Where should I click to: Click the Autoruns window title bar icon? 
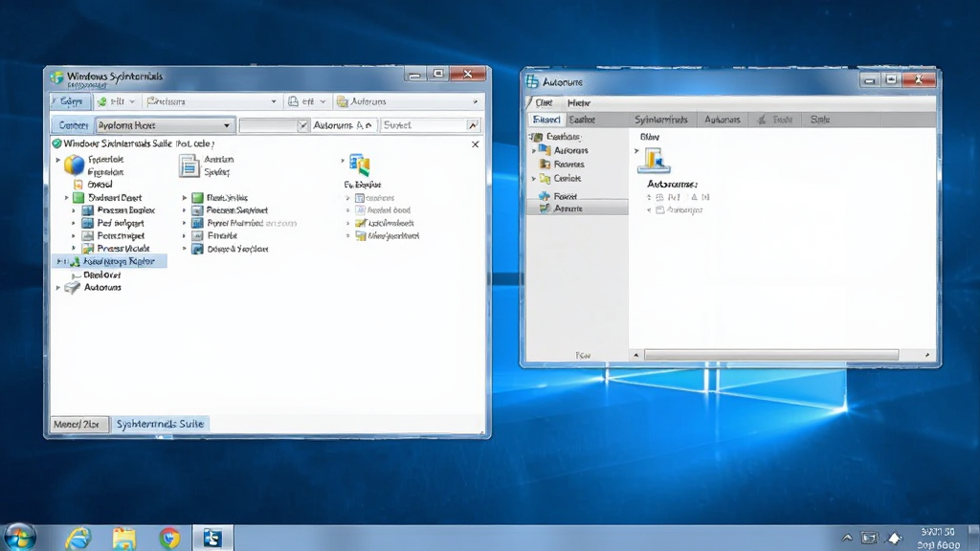pos(532,81)
